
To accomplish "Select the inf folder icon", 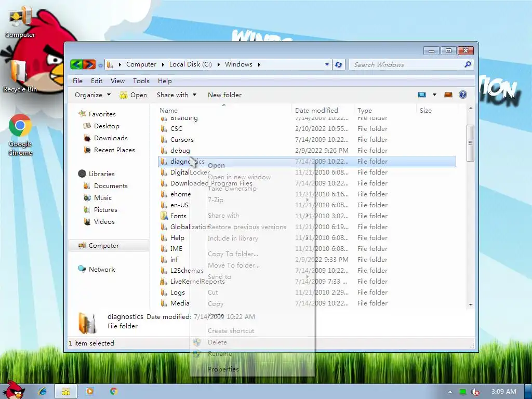I will click(164, 259).
